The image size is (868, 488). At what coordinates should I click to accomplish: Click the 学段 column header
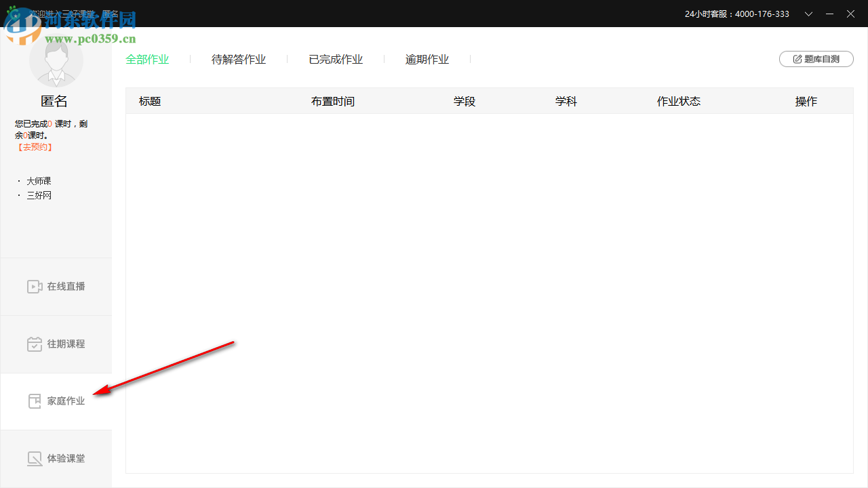465,101
